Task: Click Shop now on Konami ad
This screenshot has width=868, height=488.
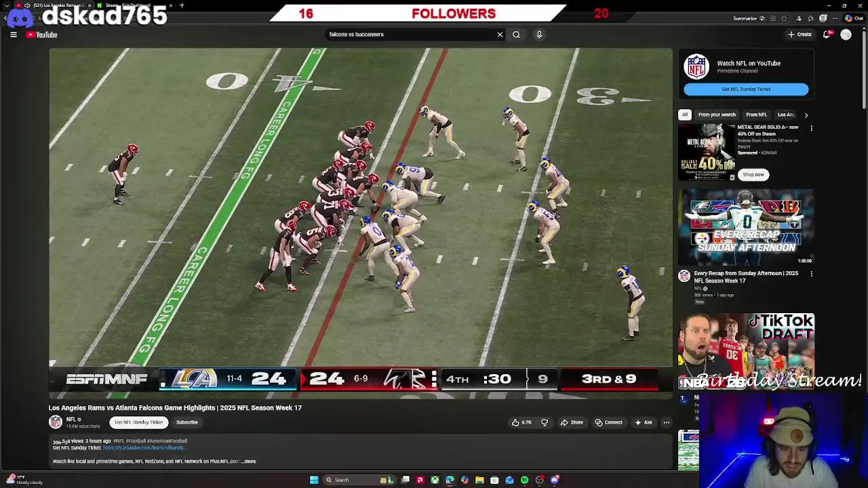Action: click(x=753, y=175)
